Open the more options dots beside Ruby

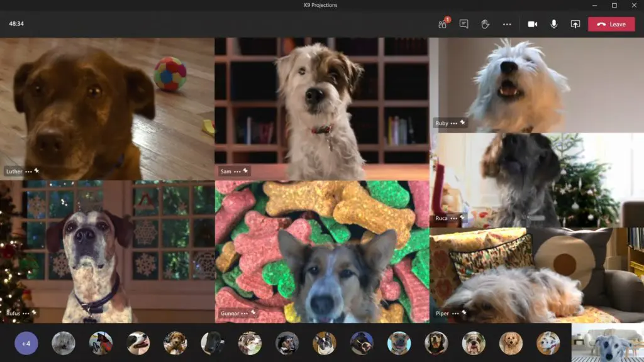(453, 123)
